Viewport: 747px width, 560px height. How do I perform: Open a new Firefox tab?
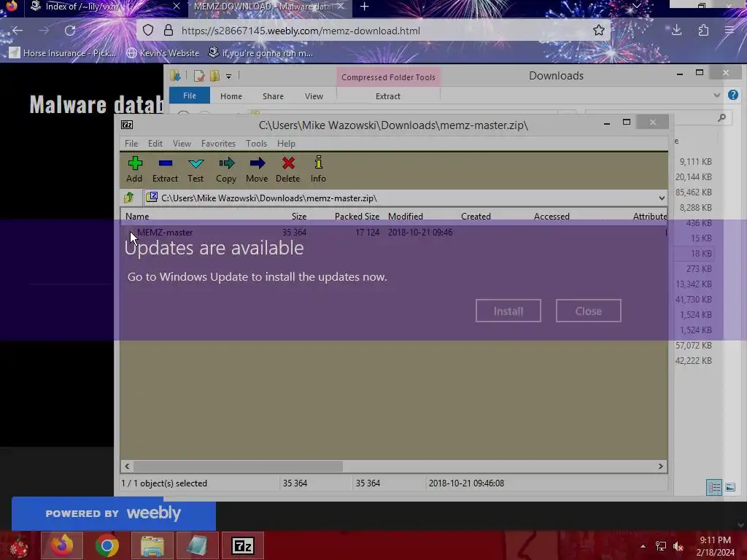pyautogui.click(x=365, y=7)
